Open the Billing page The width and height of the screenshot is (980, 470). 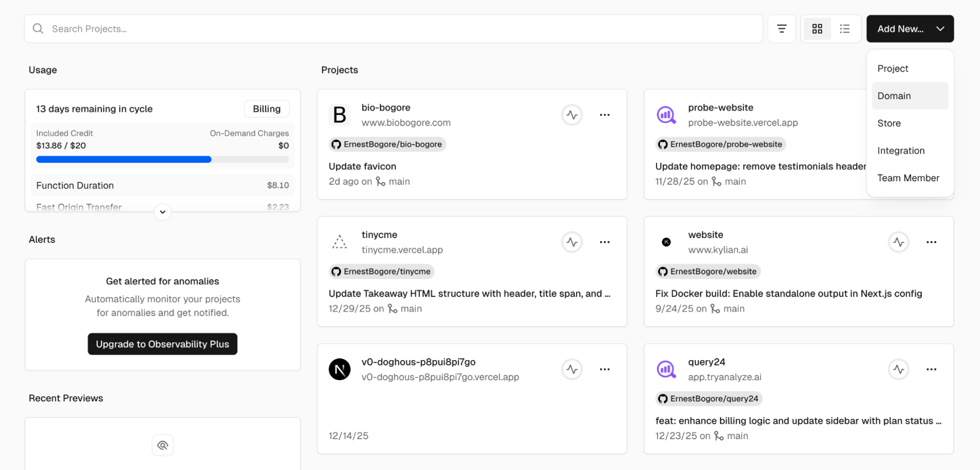click(266, 108)
